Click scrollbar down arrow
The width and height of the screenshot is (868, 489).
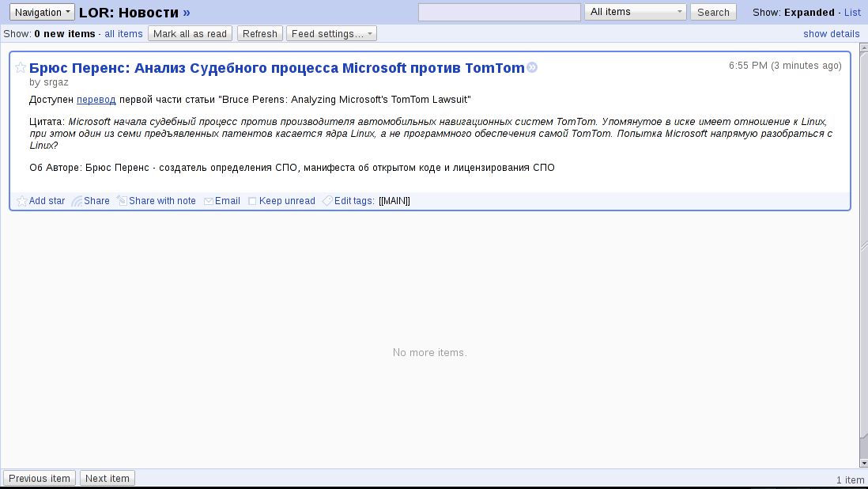pyautogui.click(x=863, y=463)
